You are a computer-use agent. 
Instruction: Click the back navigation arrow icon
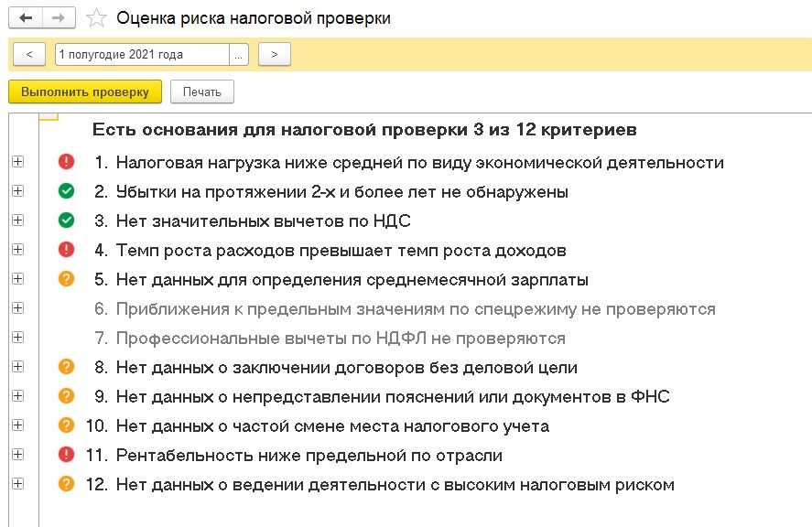tap(26, 18)
